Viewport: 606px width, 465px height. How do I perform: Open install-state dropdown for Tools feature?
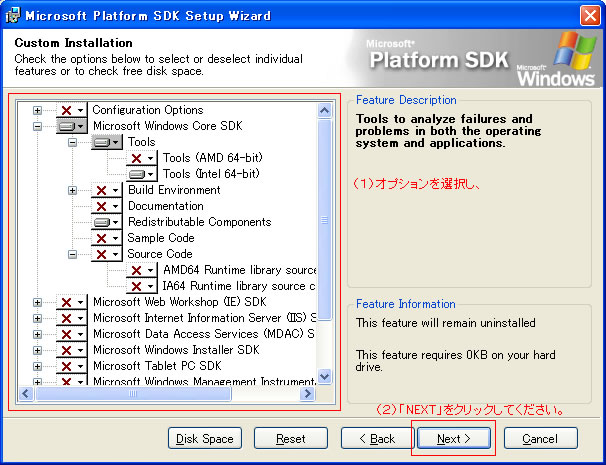(x=107, y=142)
